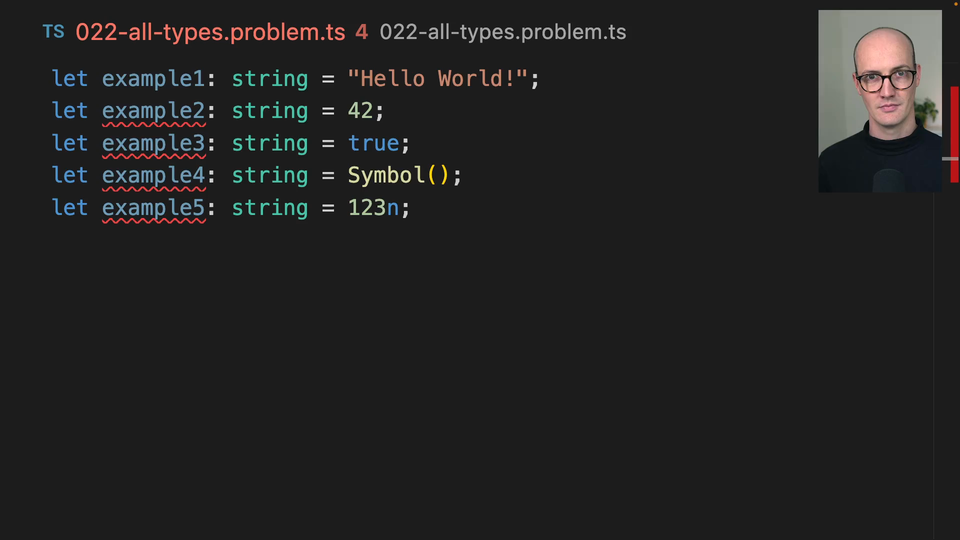Place cursor on the example1 variable name
960x540 pixels.
pos(154,79)
